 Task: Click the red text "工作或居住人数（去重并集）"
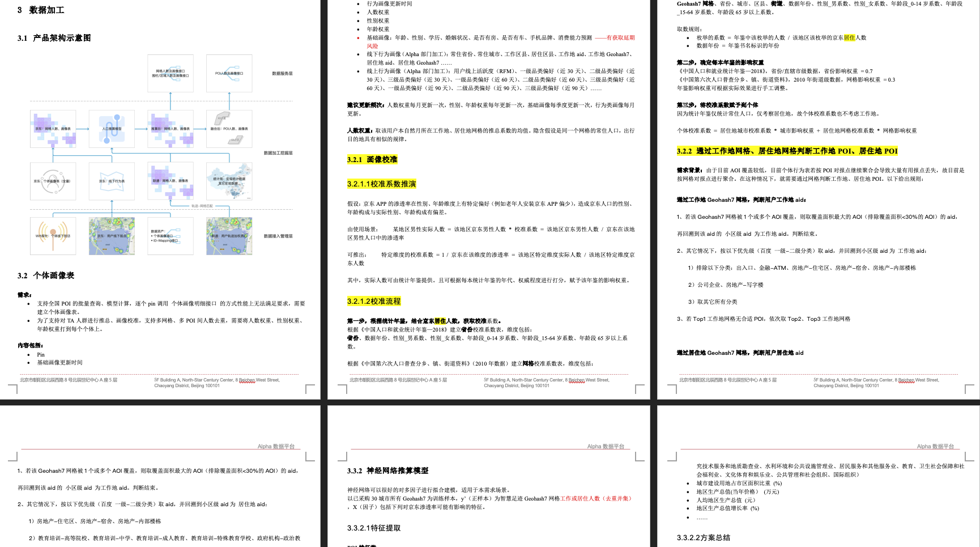(x=596, y=499)
